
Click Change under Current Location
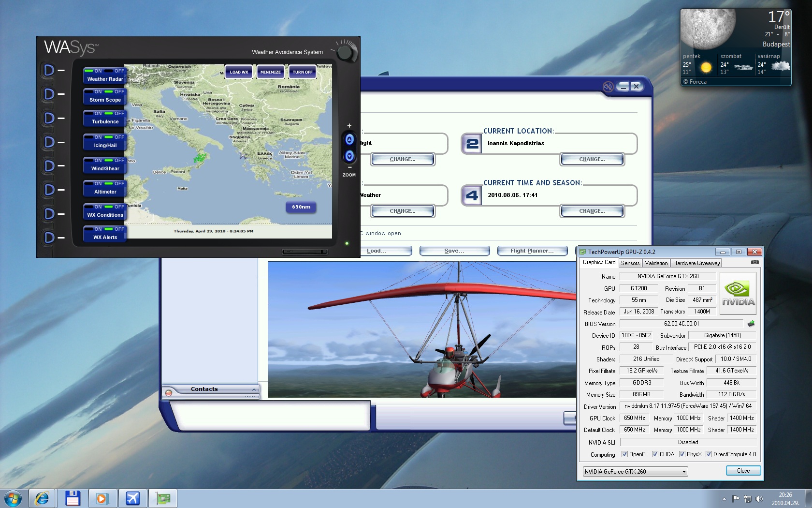click(x=592, y=160)
